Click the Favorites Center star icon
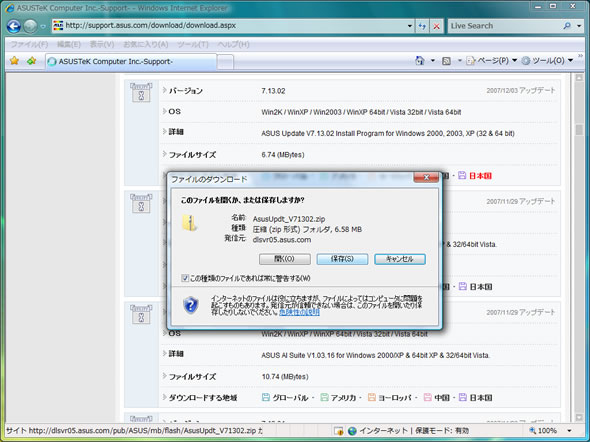Screen dimensions: 590x442 (x=14, y=61)
